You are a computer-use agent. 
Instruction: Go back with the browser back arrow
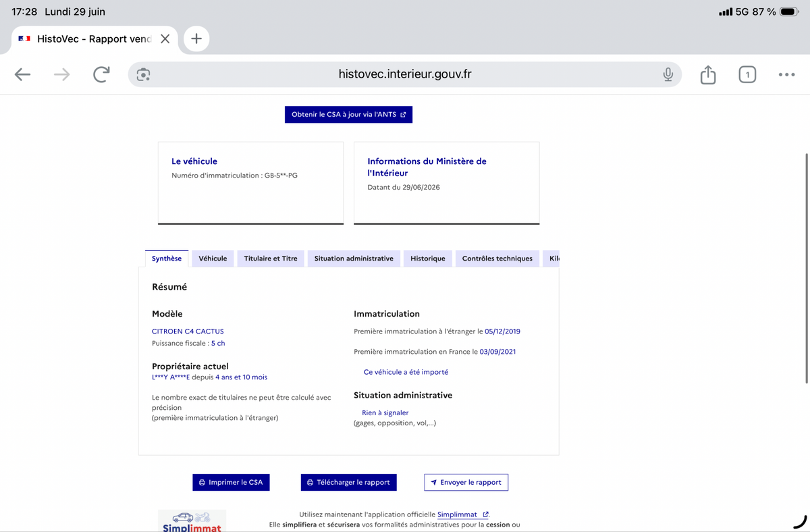click(23, 74)
